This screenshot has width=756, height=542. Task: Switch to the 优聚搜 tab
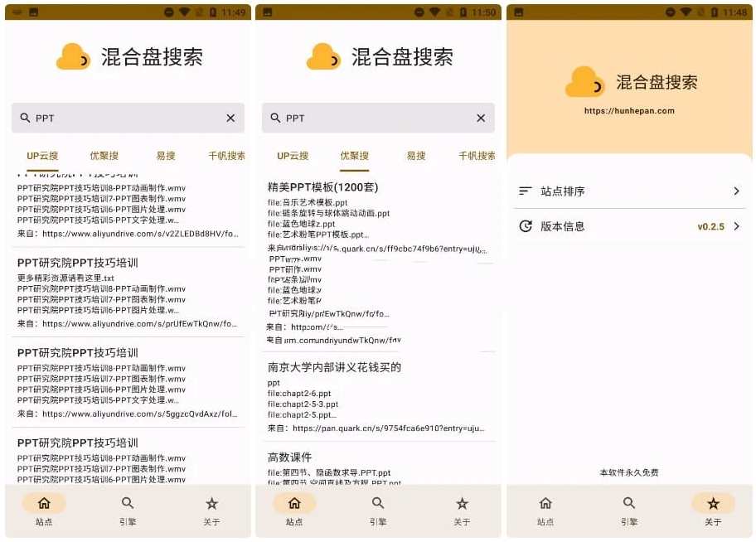pyautogui.click(x=355, y=155)
